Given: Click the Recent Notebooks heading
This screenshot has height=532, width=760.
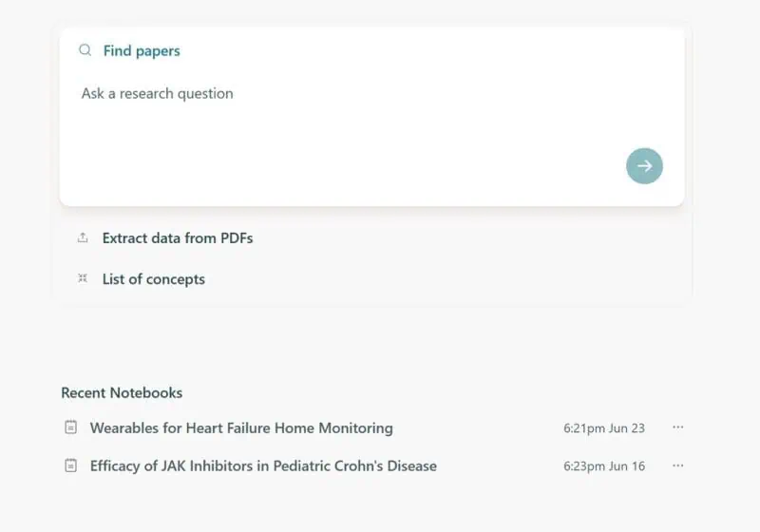Looking at the screenshot, I should 122,392.
